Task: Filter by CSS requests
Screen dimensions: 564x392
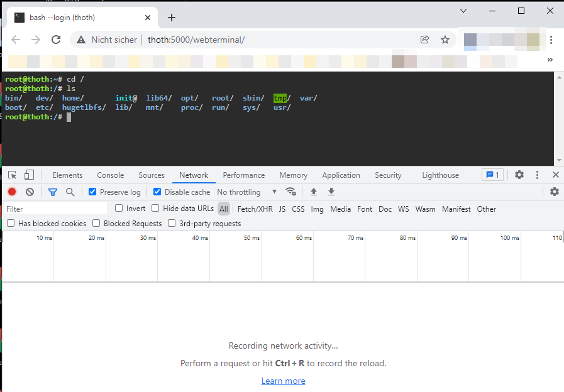Action: coord(298,209)
